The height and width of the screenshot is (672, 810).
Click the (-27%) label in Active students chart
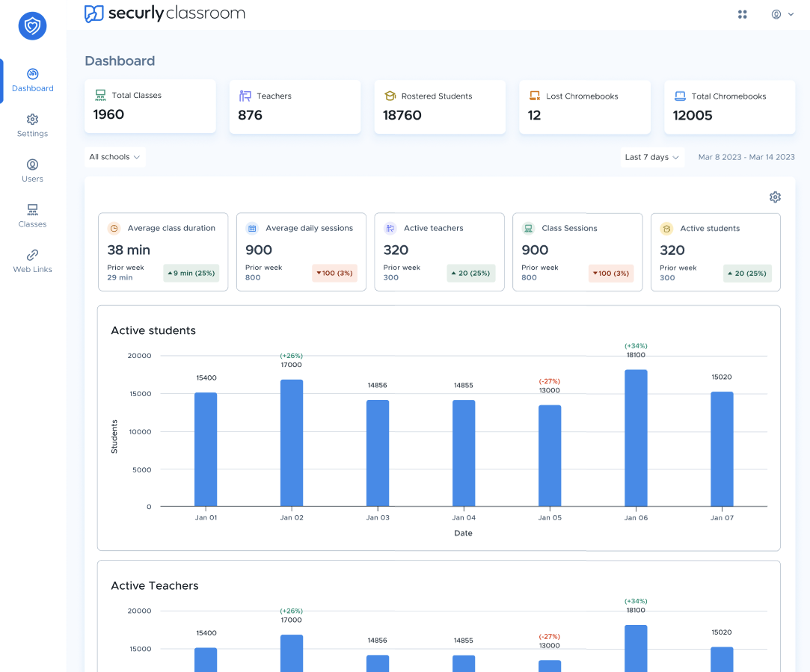(x=550, y=381)
